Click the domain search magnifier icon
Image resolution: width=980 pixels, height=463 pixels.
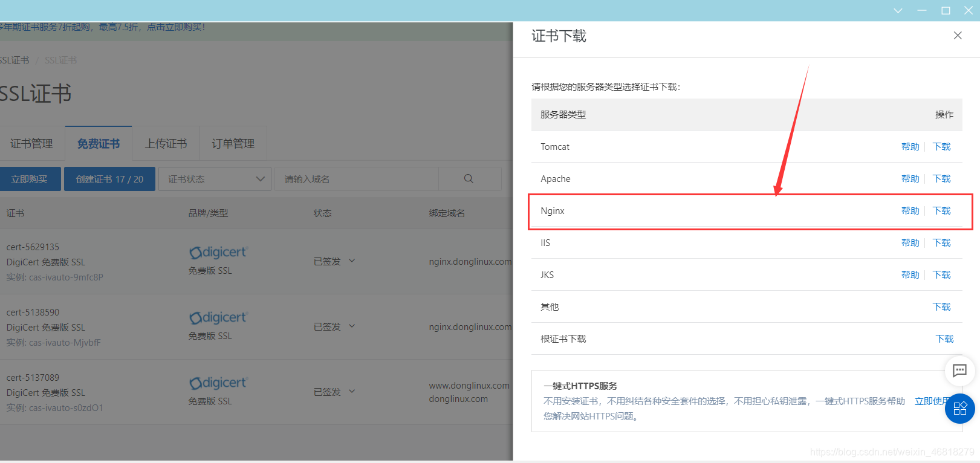[x=469, y=179]
